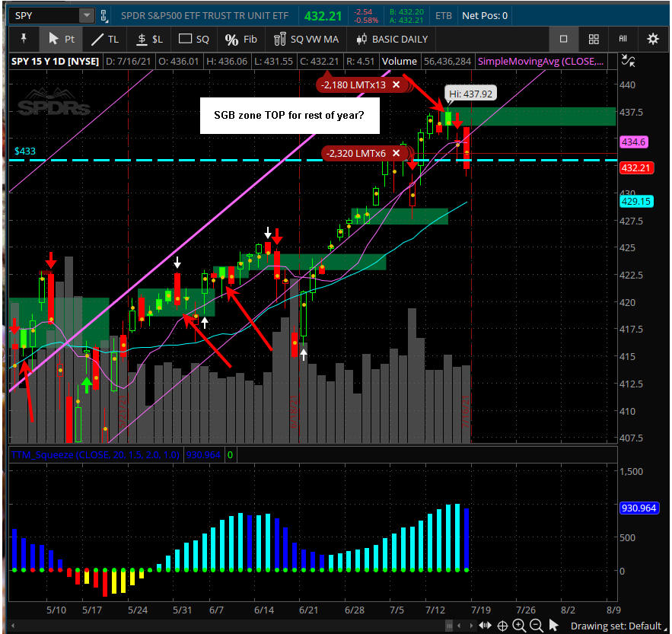Click the All drawings bar icon
This screenshot has height=634, width=672.
tap(623, 39)
